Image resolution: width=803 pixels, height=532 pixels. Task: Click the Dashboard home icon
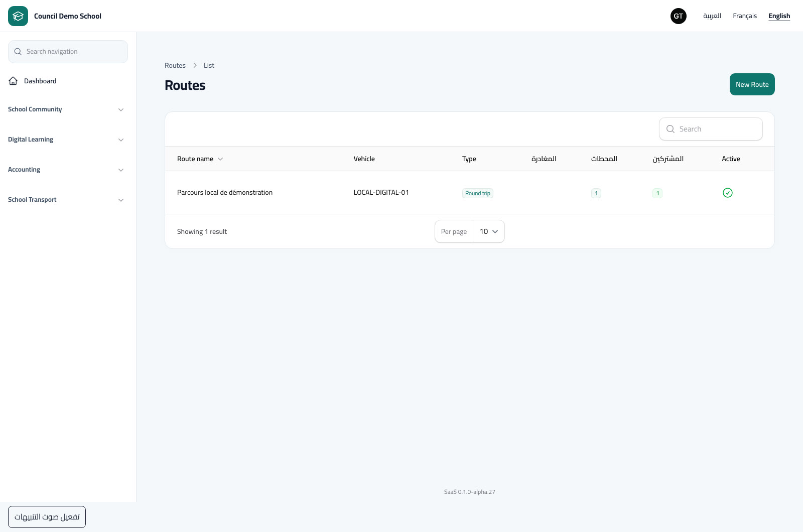(14, 81)
